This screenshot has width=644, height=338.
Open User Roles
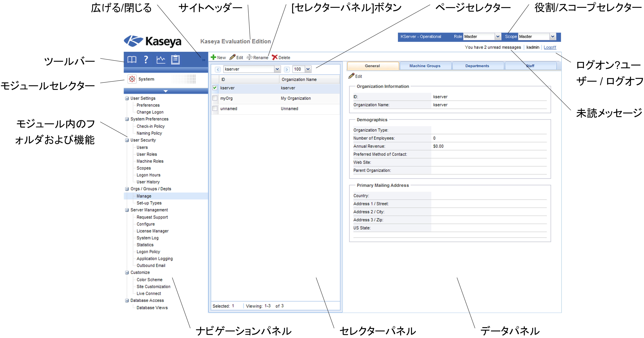tap(147, 154)
